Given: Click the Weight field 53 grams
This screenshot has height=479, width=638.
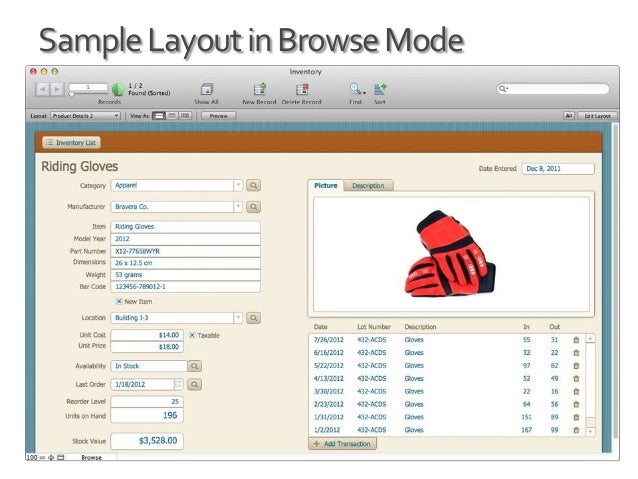Looking at the screenshot, I should tap(186, 275).
